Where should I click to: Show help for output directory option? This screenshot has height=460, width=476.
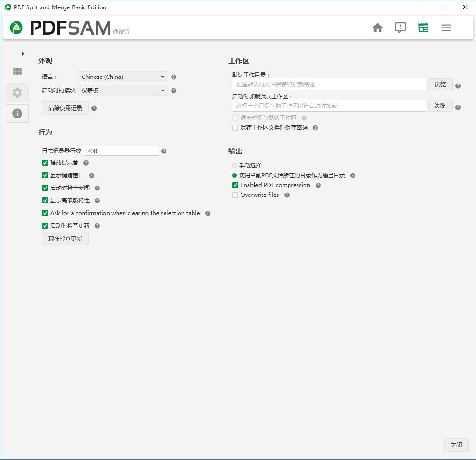pos(352,175)
